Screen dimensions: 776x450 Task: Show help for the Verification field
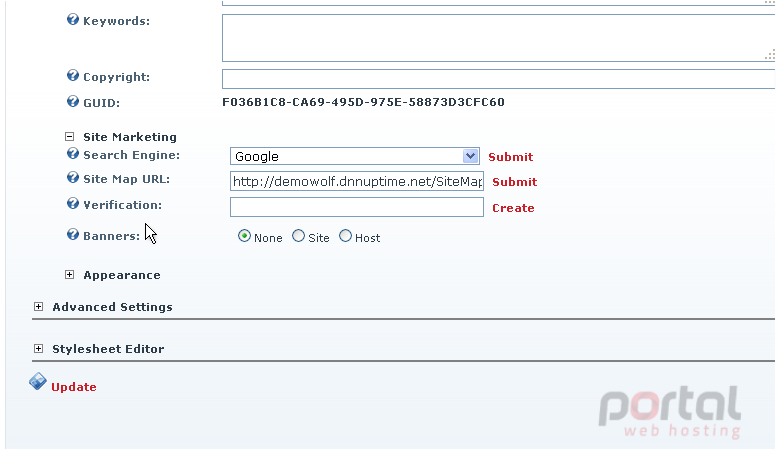tap(73, 203)
